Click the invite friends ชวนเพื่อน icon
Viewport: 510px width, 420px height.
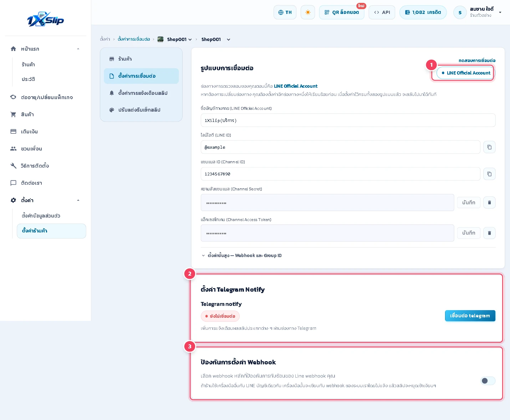pyautogui.click(x=14, y=149)
